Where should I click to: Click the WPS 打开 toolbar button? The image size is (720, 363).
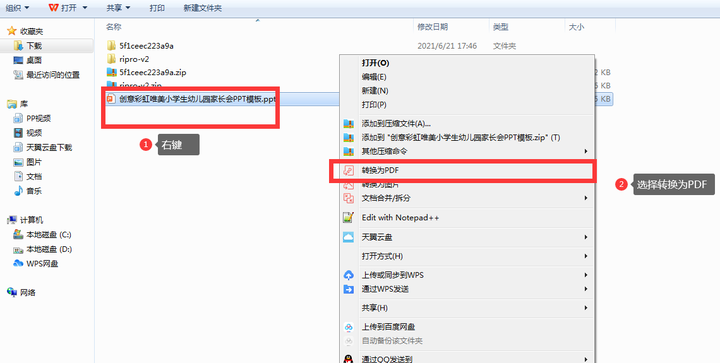click(62, 8)
